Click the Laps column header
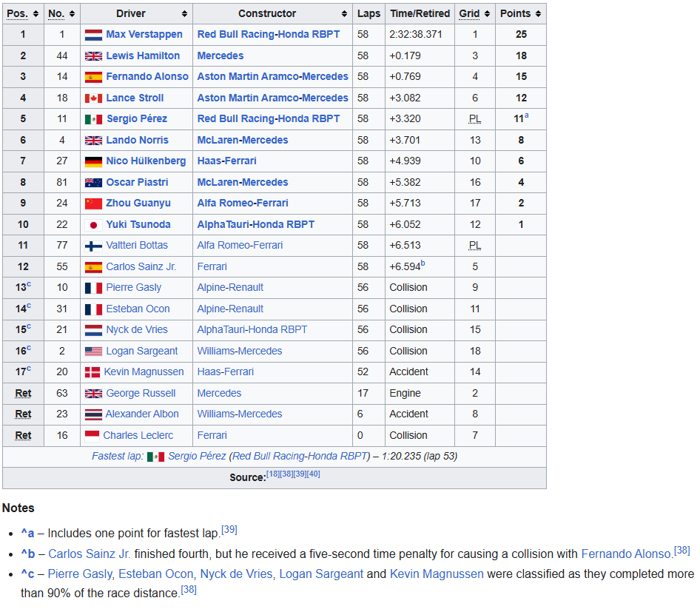The height and width of the screenshot is (612, 700). pyautogui.click(x=368, y=14)
